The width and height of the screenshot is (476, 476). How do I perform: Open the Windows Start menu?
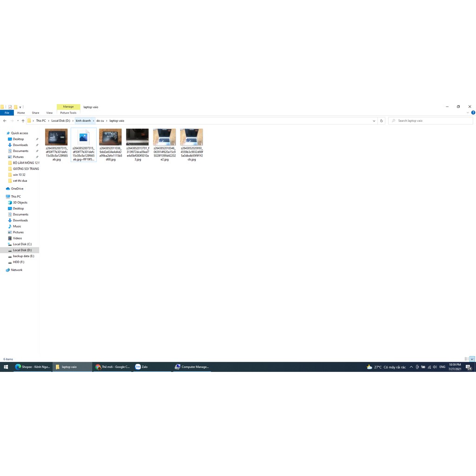click(6, 367)
